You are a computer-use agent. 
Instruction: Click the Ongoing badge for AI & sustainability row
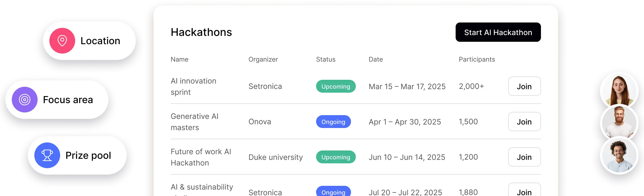pyautogui.click(x=333, y=192)
